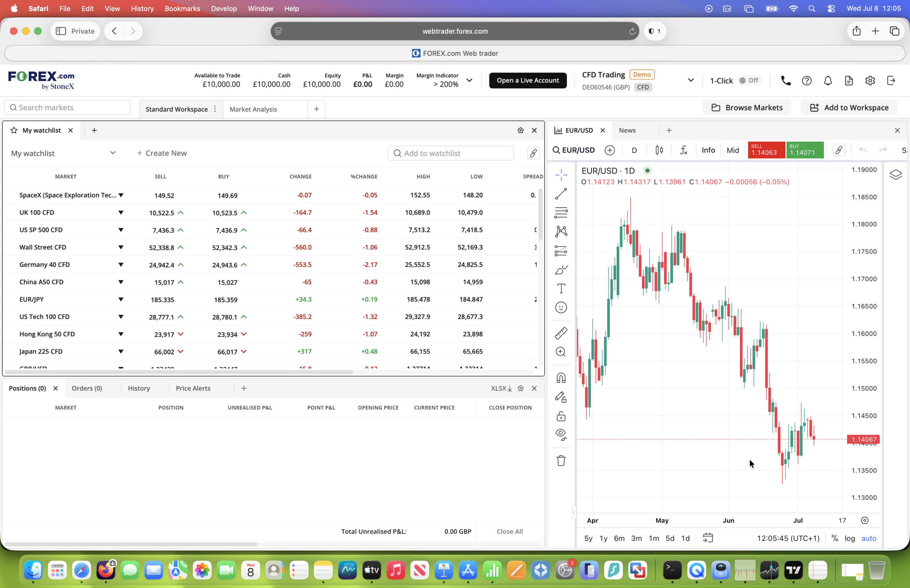Open the help question mark icon
The image size is (910, 588).
pyautogui.click(x=807, y=81)
